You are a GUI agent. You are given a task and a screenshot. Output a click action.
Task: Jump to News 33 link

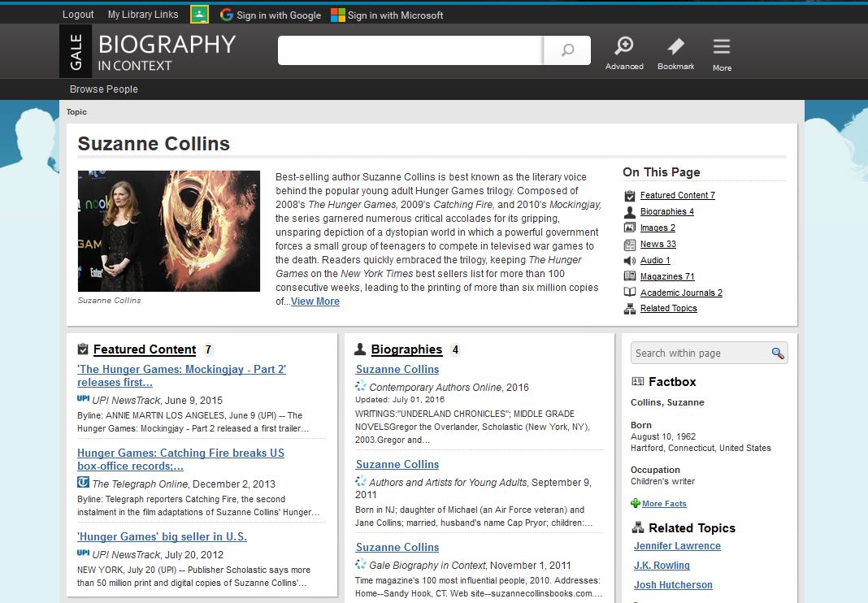click(x=658, y=244)
